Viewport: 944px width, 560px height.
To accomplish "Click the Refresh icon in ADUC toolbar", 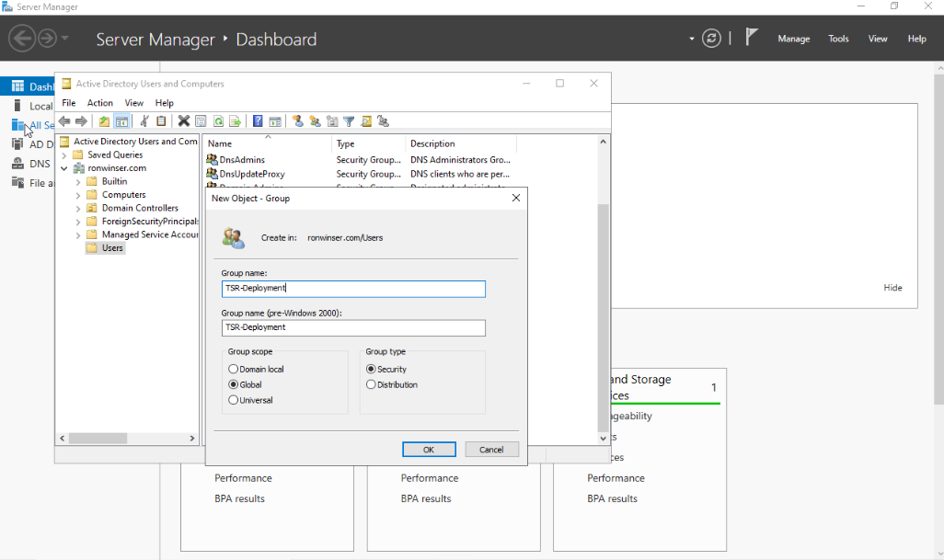I will tap(218, 121).
